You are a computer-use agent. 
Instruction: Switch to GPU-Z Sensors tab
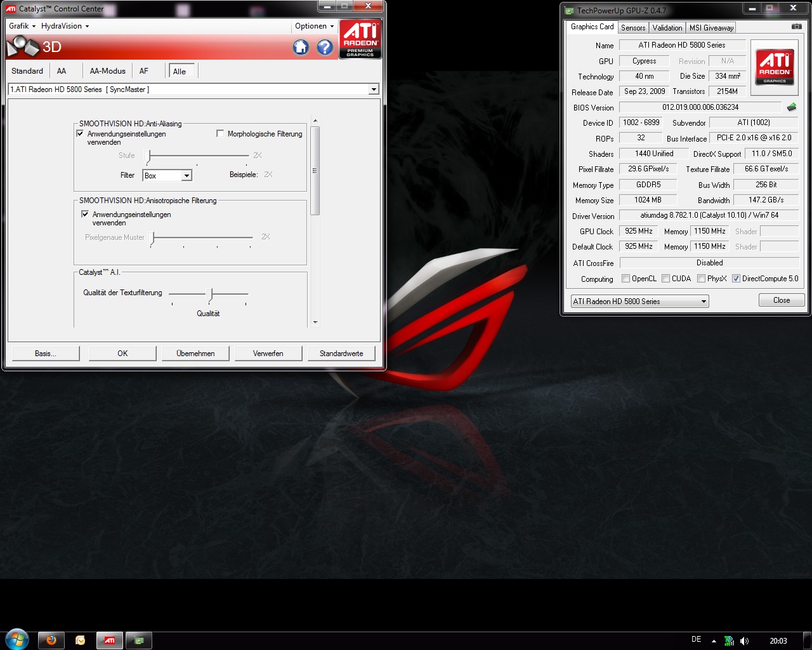pyautogui.click(x=633, y=27)
